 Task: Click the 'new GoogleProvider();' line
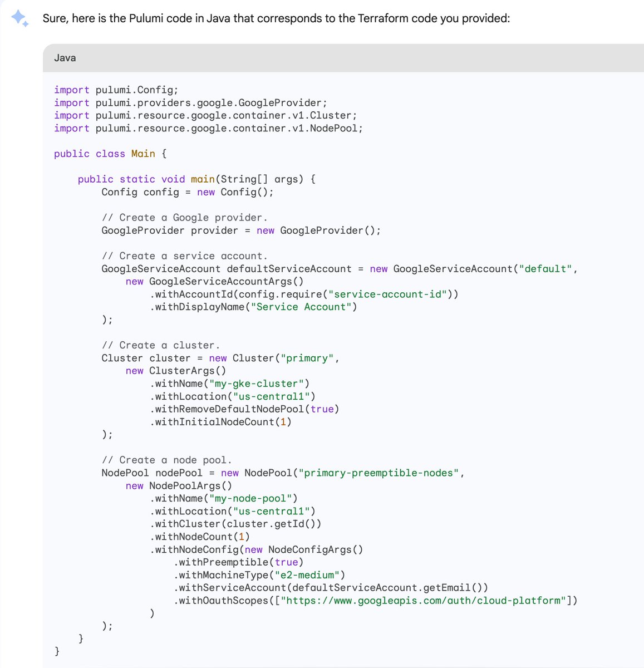tap(241, 230)
